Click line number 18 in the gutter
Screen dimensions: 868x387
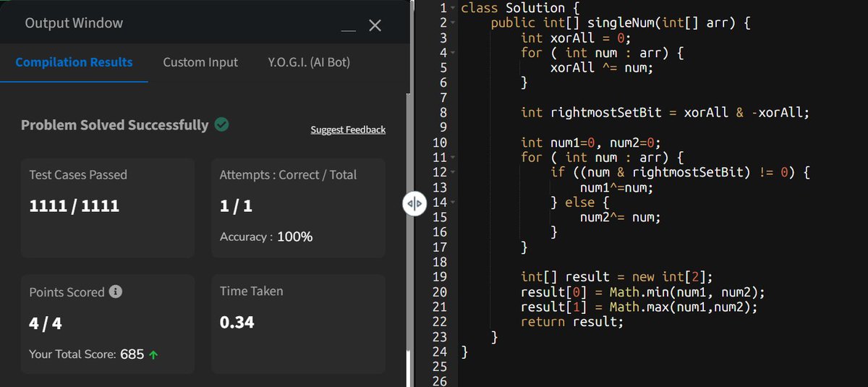[440, 261]
